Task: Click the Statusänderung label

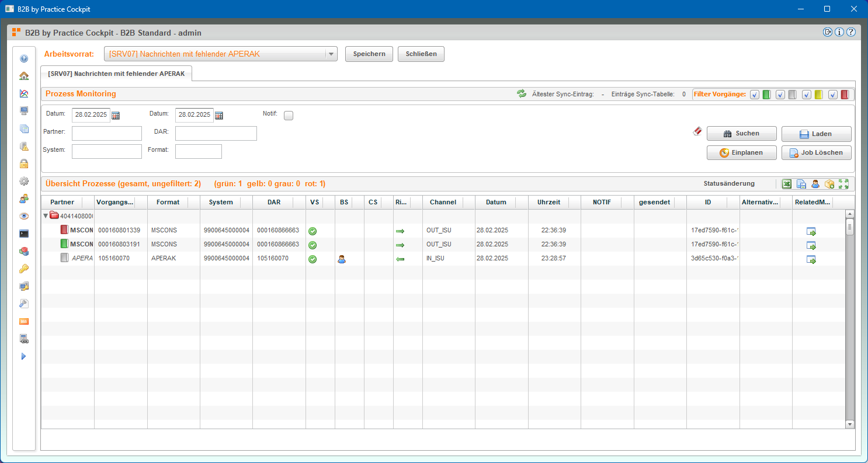Action: pos(729,184)
